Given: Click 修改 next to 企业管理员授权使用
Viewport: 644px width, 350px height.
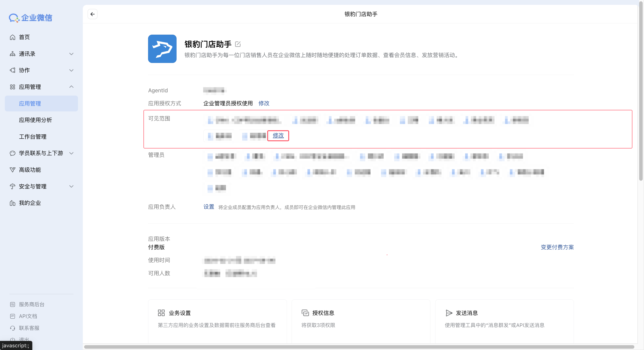Looking at the screenshot, I should coord(264,103).
